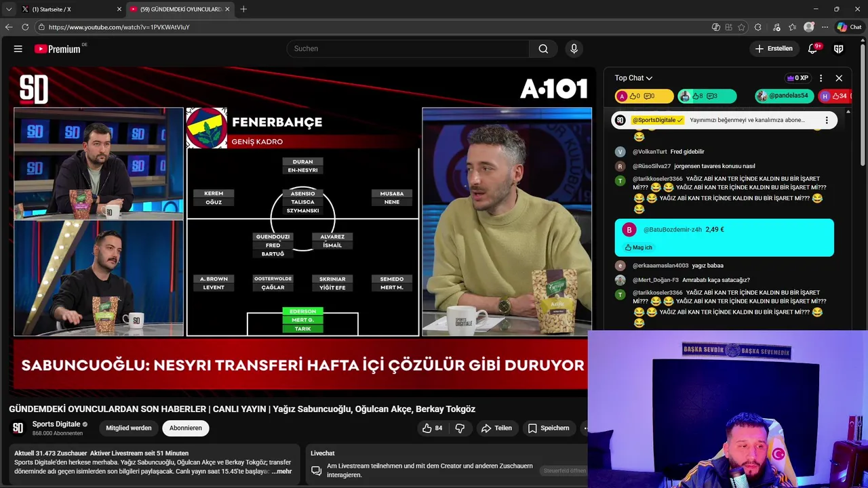Open pinned SportsDigitale message options
Screen dimensions: 868x488
[826, 120]
